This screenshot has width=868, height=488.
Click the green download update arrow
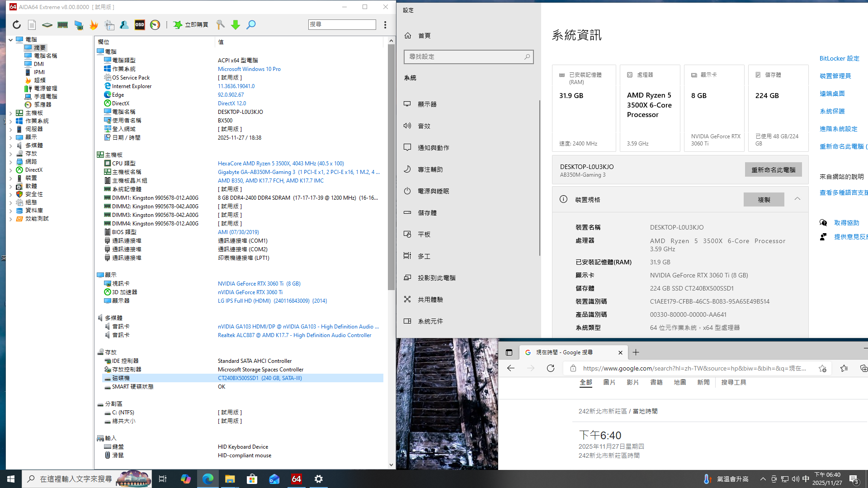236,25
